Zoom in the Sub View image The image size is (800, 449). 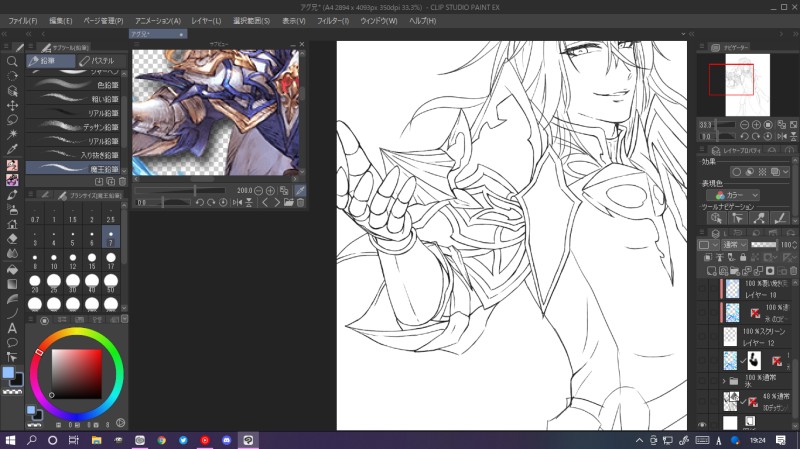[x=270, y=190]
